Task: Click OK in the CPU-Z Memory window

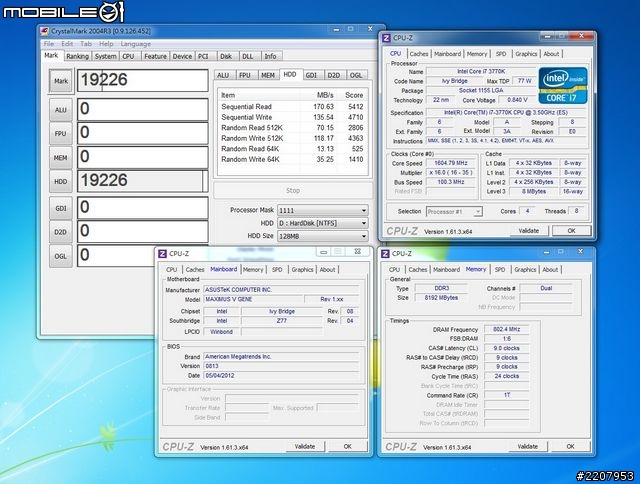Action: 570,446
